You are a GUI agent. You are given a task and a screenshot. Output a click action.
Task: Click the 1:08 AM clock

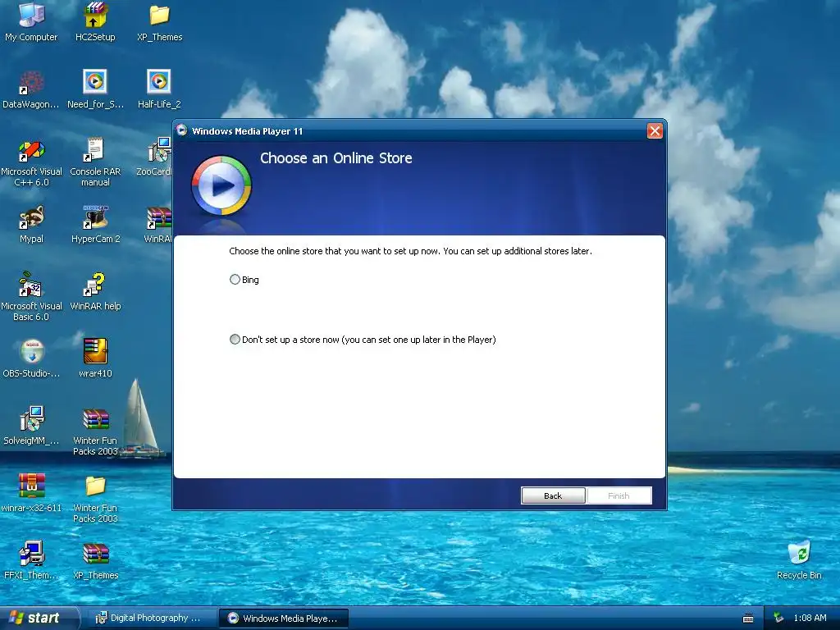(810, 618)
